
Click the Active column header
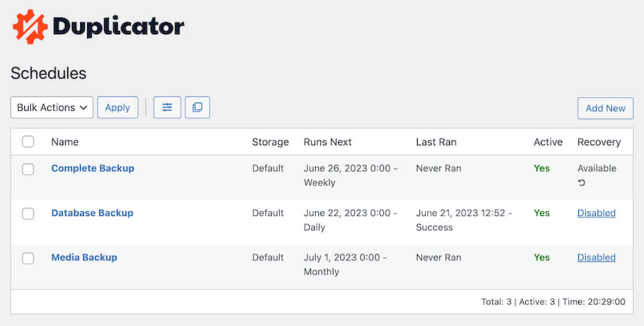tap(548, 142)
